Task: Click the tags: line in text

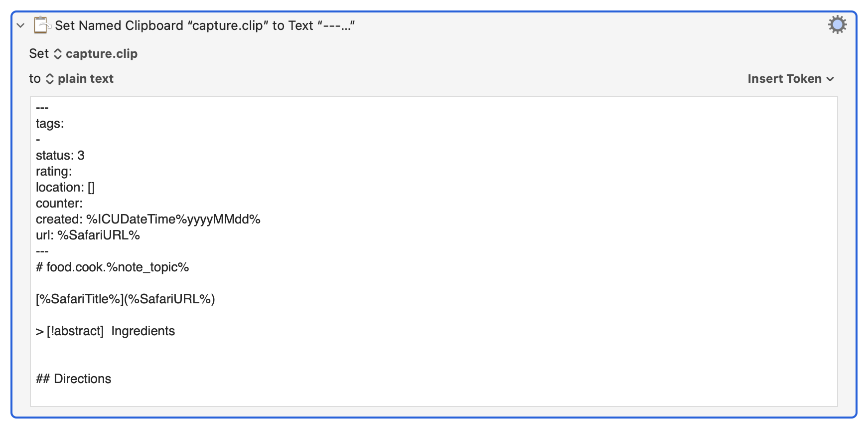Action: [x=50, y=124]
